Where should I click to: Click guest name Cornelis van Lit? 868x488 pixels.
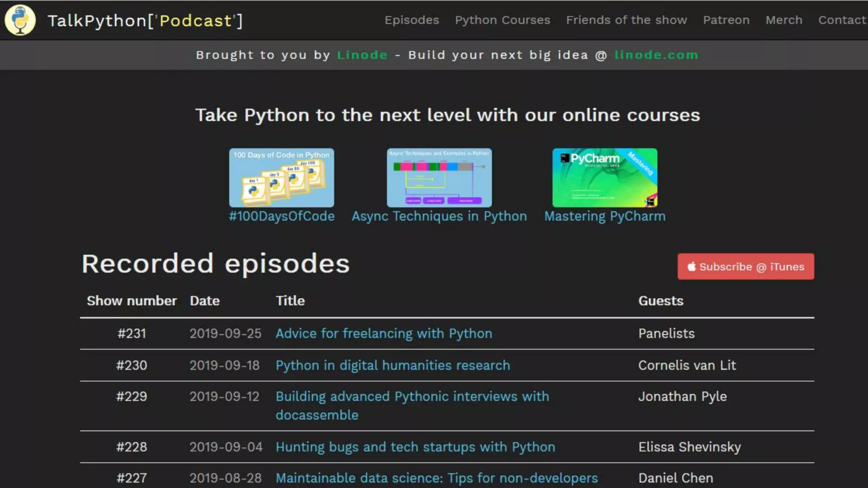687,365
